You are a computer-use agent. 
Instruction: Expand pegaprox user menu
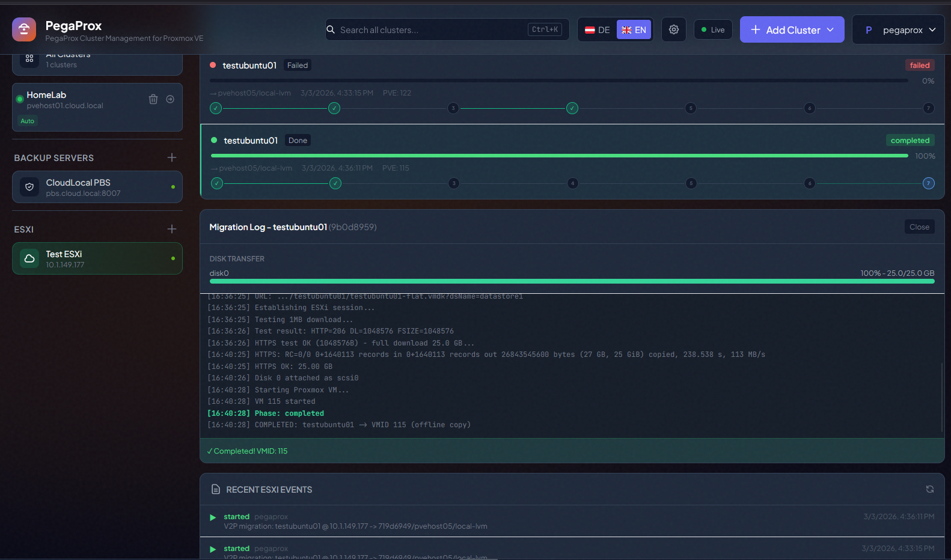point(898,29)
